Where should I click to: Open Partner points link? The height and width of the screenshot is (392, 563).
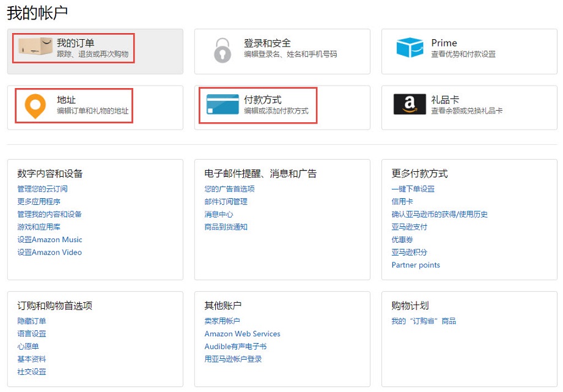click(x=416, y=265)
